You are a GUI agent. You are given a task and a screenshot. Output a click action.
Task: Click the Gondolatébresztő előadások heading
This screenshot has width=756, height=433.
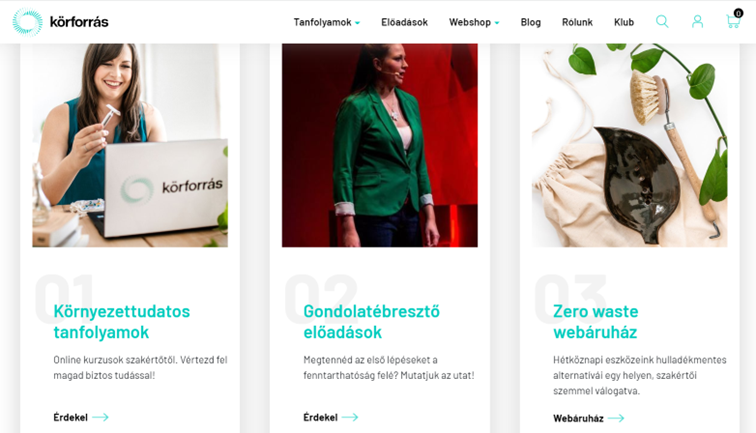click(371, 322)
